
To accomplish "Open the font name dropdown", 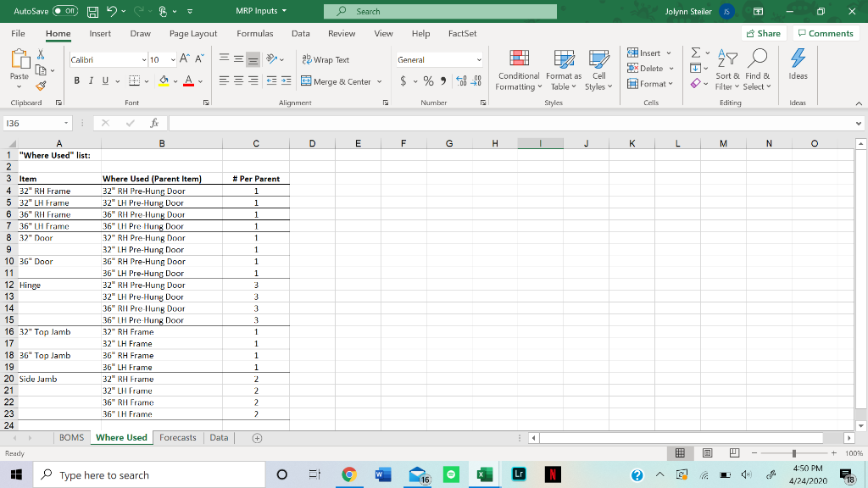I will (x=144, y=60).
